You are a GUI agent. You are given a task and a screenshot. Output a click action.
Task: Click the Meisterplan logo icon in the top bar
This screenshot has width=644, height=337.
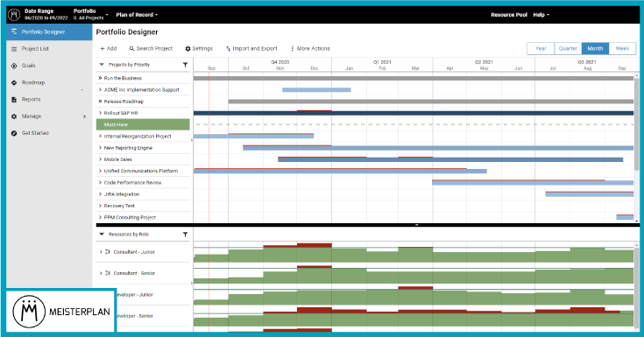pos(14,15)
